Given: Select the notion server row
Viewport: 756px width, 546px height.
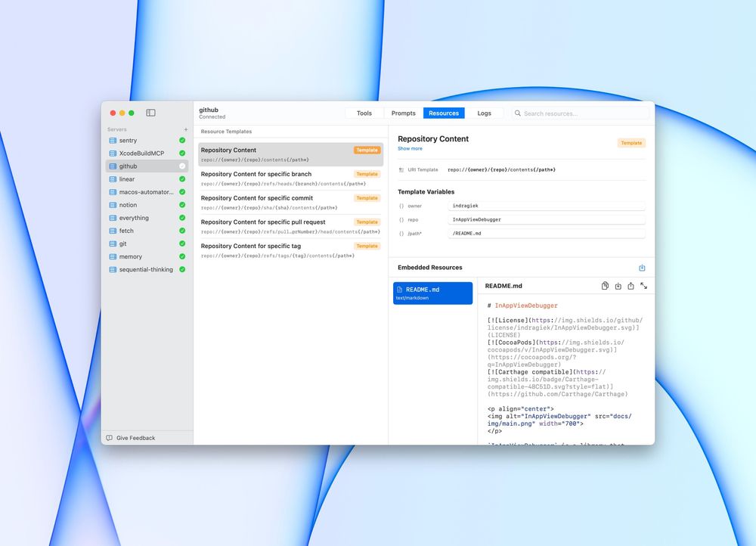Looking at the screenshot, I should coord(147,205).
